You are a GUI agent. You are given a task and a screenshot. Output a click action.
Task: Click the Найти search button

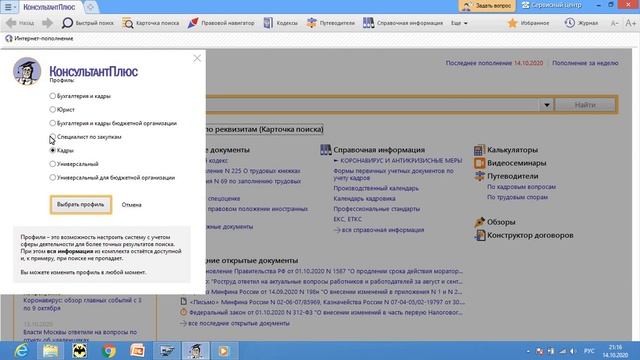(x=585, y=105)
